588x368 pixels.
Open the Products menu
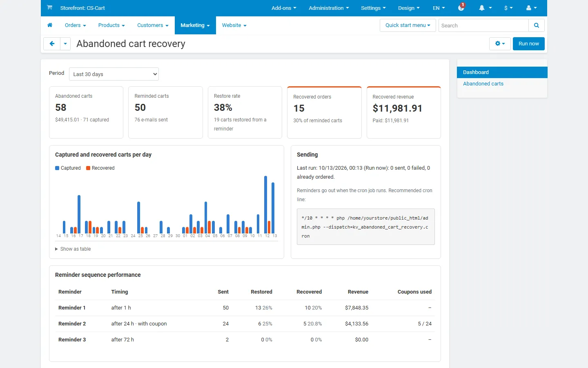coord(111,25)
